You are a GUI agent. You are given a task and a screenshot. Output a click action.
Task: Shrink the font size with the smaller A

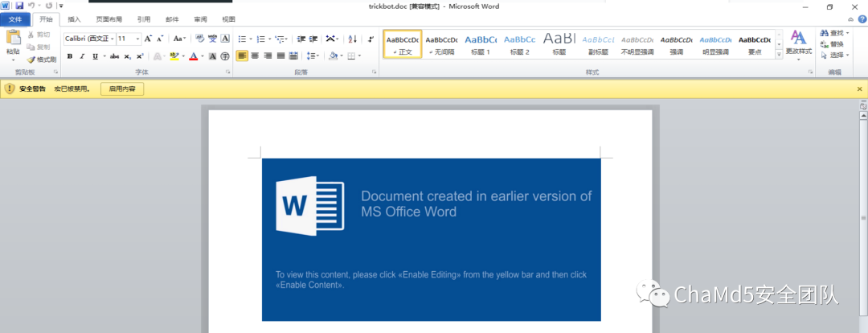(159, 39)
